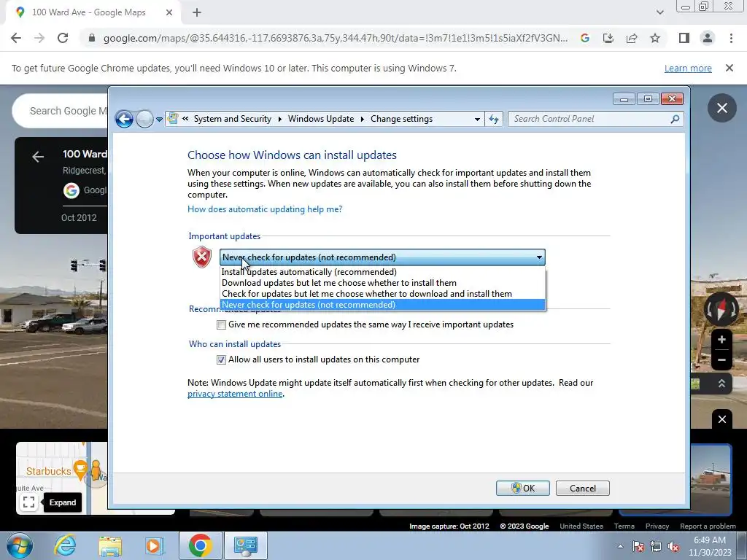This screenshot has height=560, width=747.
Task: Open the Learn more link in update banner
Action: pyautogui.click(x=688, y=69)
